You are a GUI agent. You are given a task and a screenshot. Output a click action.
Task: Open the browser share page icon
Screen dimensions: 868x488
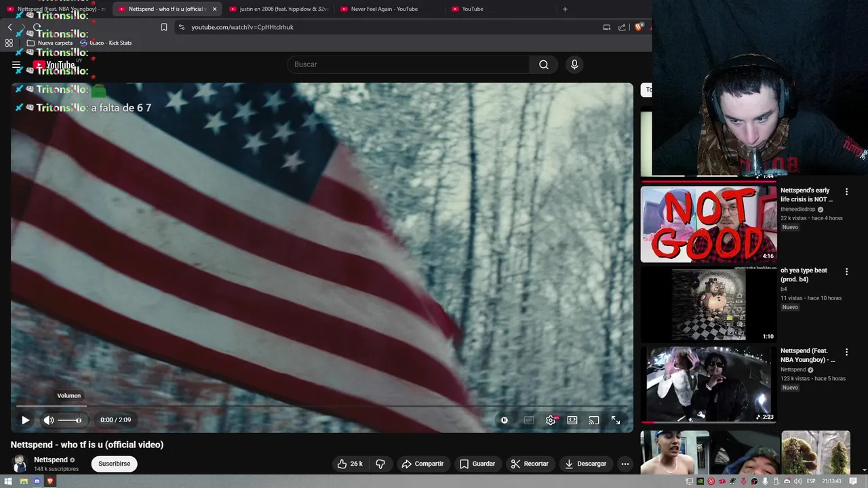tap(623, 27)
